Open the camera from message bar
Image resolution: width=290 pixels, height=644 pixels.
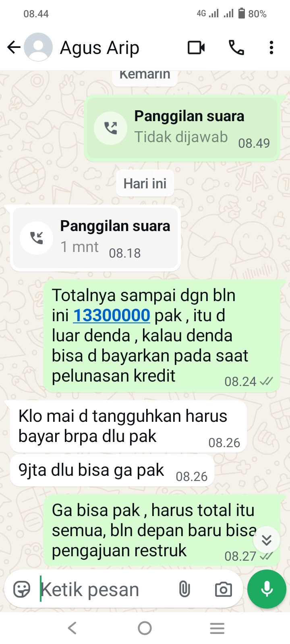click(x=223, y=589)
